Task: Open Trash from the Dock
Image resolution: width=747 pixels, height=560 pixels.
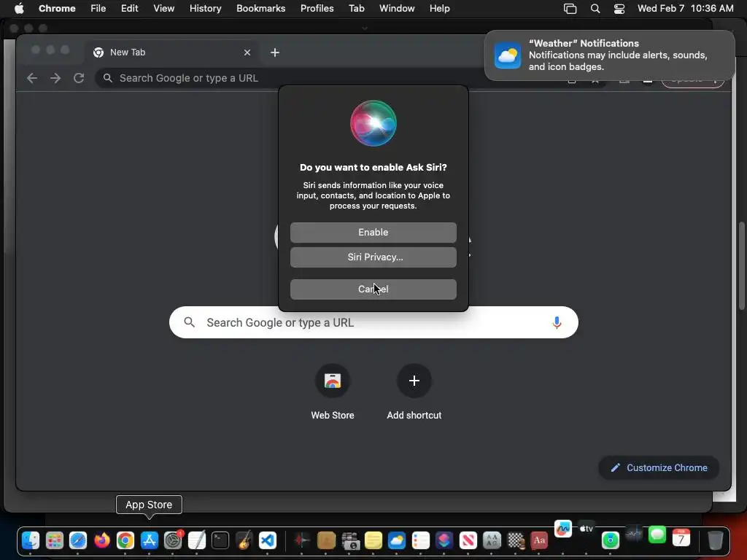Action: click(715, 540)
